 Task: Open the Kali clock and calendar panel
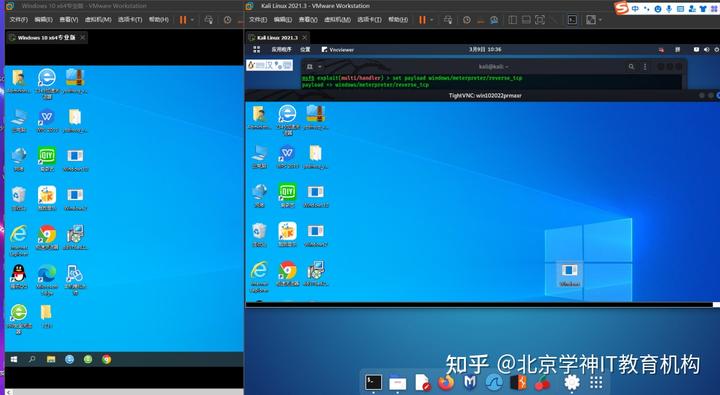click(485, 49)
